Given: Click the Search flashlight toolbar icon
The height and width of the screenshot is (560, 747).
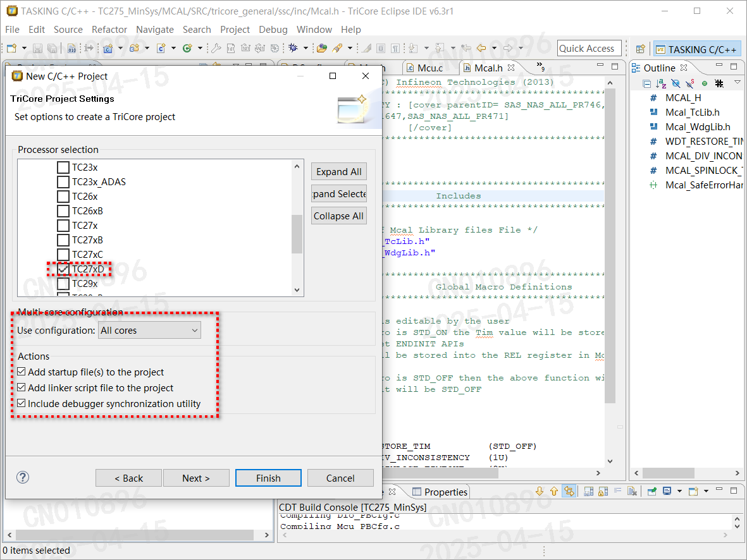Looking at the screenshot, I should point(337,48).
